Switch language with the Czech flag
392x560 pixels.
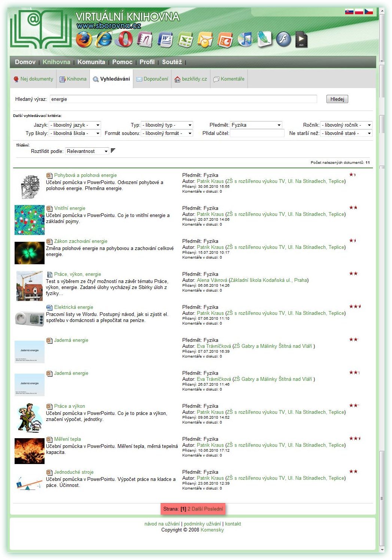369,12
